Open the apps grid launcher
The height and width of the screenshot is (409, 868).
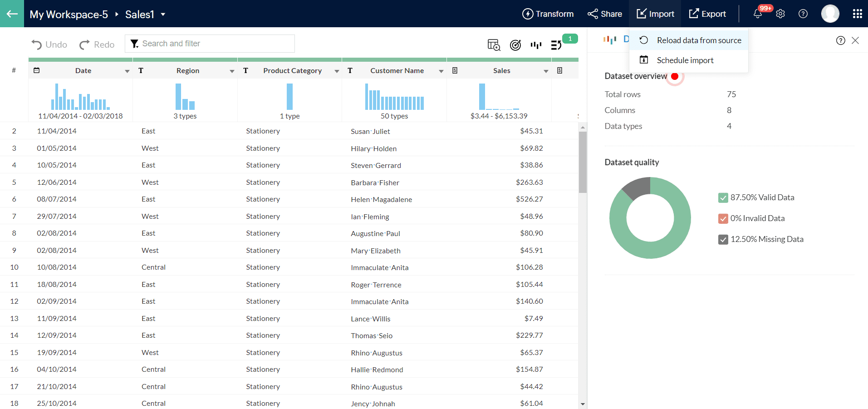click(857, 14)
